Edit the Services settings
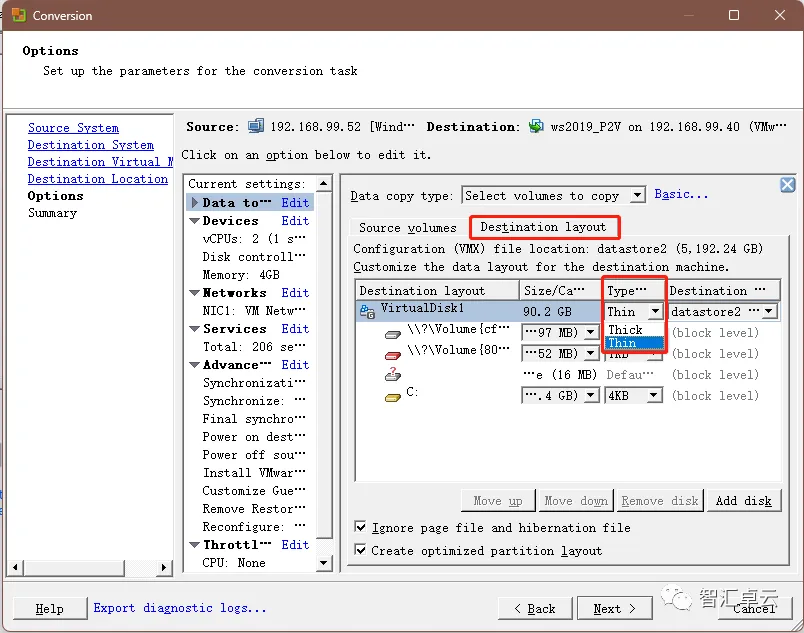The height and width of the screenshot is (633, 804). tap(295, 329)
